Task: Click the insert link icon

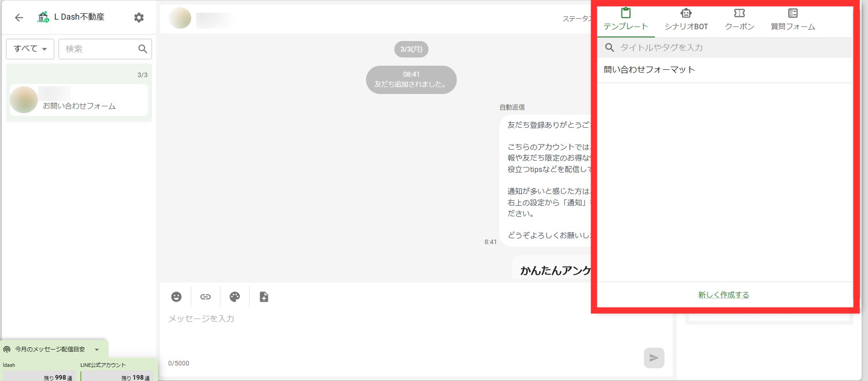Action: coord(205,297)
